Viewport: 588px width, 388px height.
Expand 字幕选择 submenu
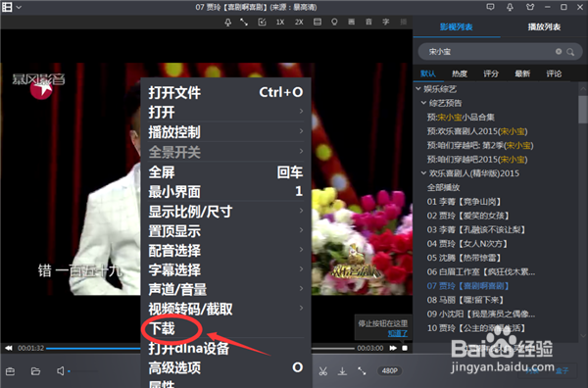tap(225, 269)
